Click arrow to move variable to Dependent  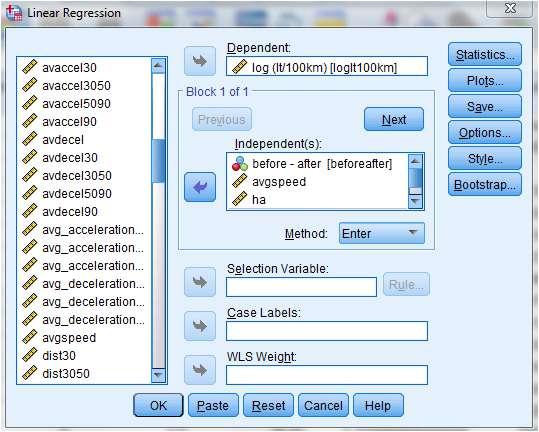pos(200,62)
